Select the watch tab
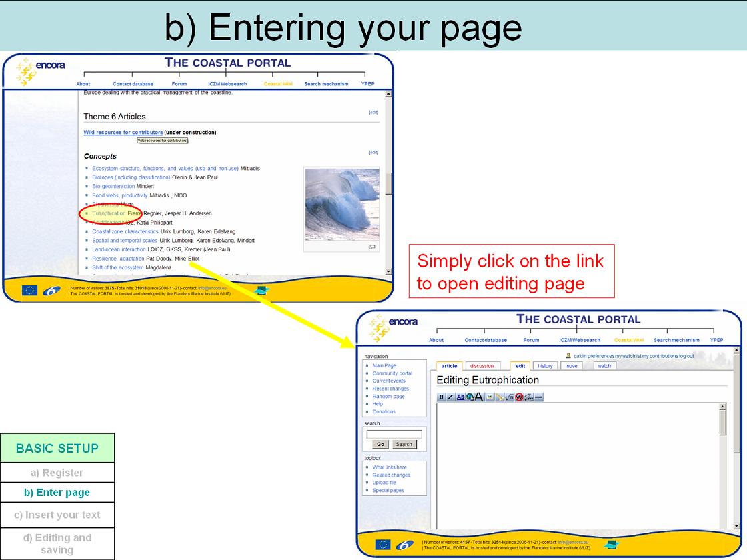Viewport: 747px width, 560px height. (x=604, y=366)
